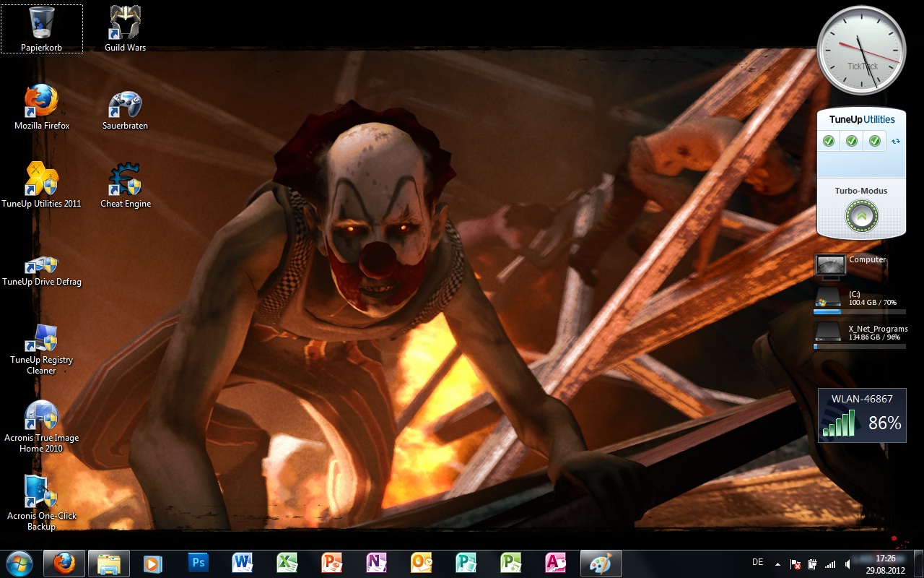The image size is (924, 578).
Task: Toggle the TuneUp Turbo-Modus button
Action: pyautogui.click(x=861, y=215)
